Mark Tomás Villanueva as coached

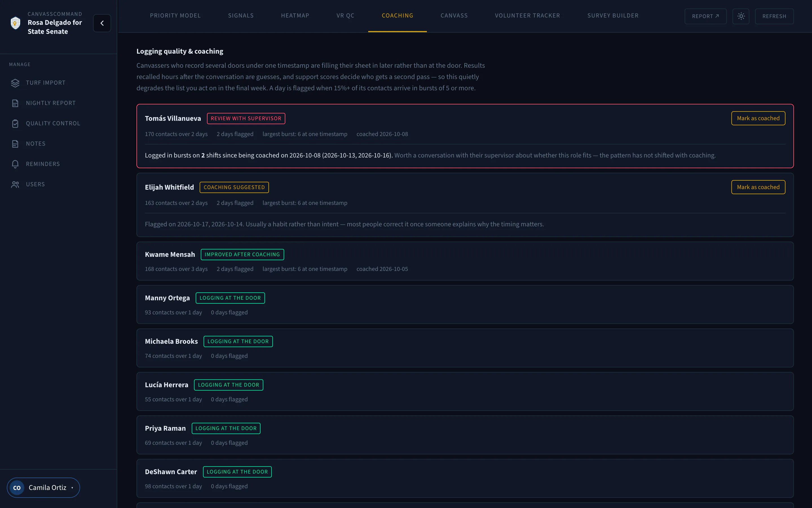click(758, 118)
